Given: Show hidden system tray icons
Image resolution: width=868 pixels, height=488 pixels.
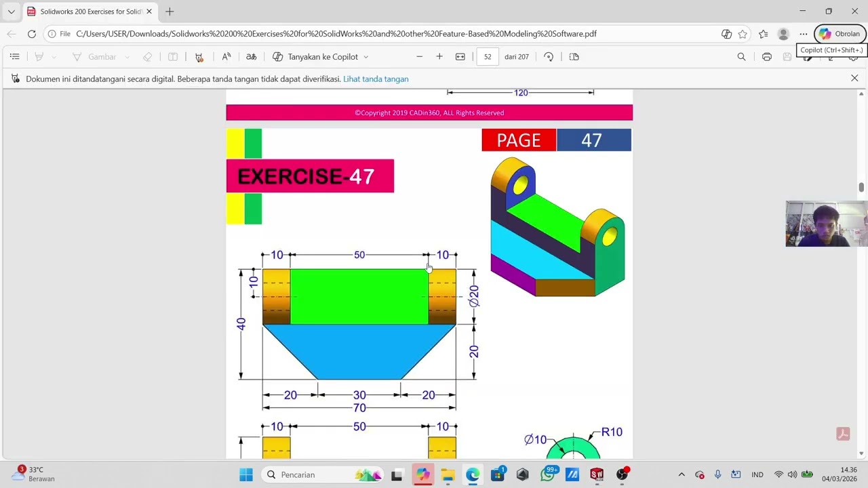Looking at the screenshot, I should coord(682,474).
